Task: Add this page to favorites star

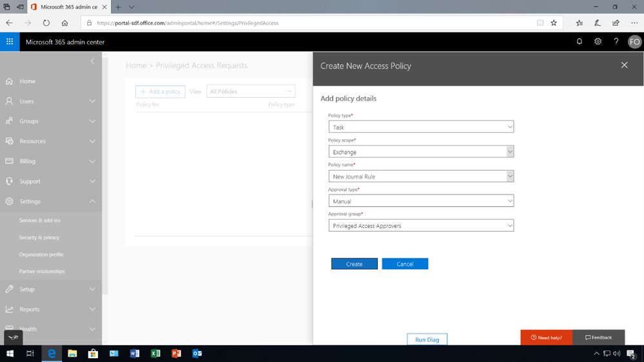Action: [554, 23]
